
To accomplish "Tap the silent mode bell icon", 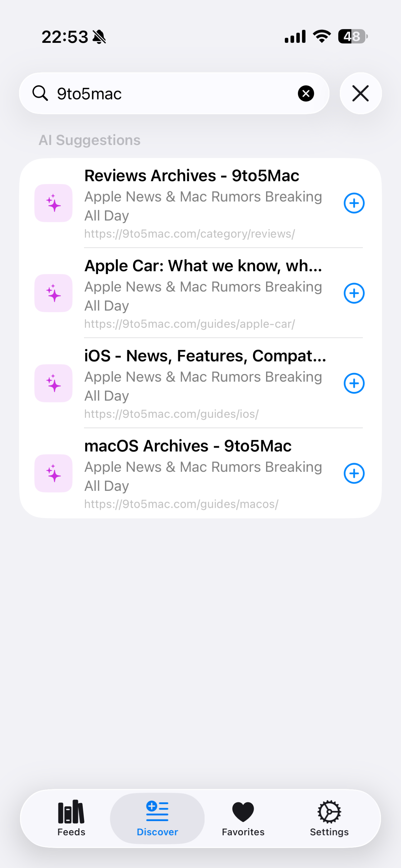I will coord(99,36).
